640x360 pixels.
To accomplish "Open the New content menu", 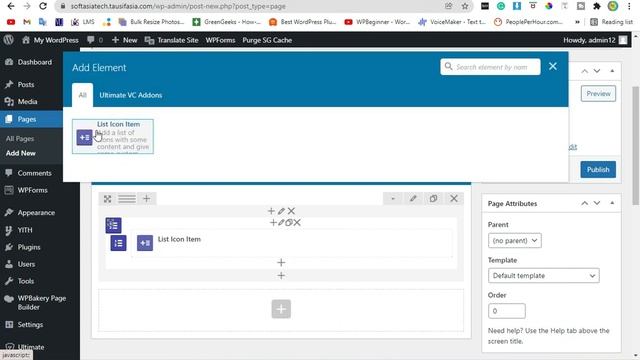I will coord(124,40).
